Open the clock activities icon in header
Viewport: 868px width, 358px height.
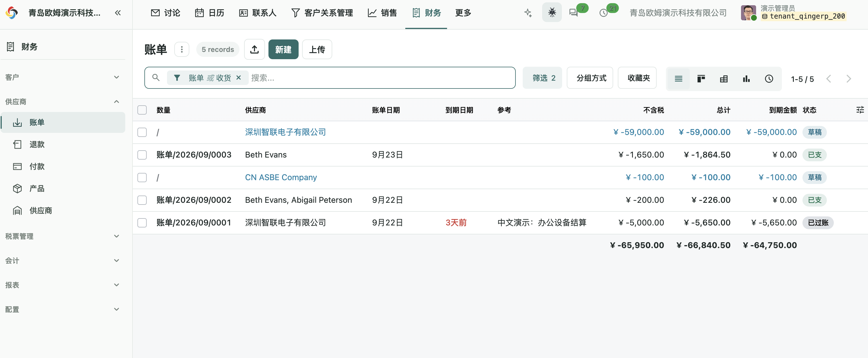[x=604, y=13]
